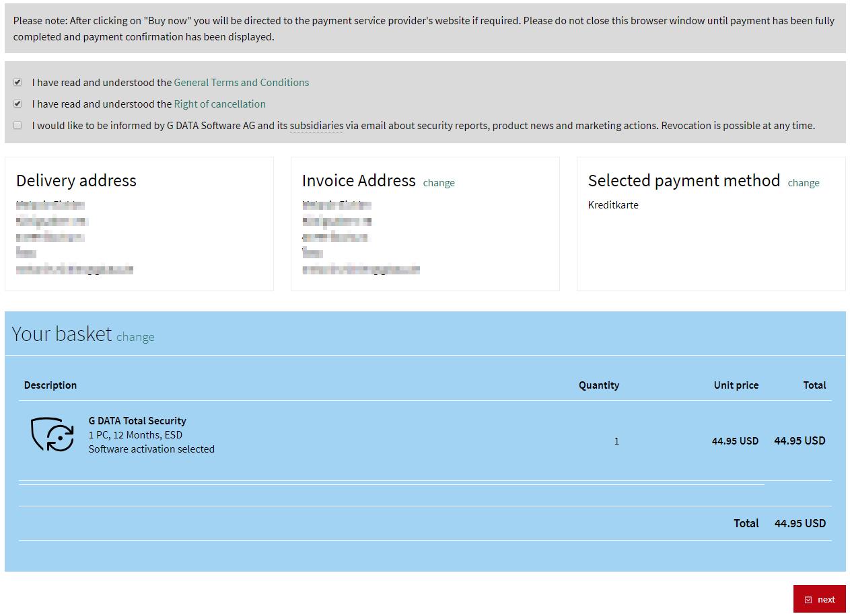Screen dimensions: 850x616
Task: Click the 44.95 USD unit price value
Action: tap(735, 440)
